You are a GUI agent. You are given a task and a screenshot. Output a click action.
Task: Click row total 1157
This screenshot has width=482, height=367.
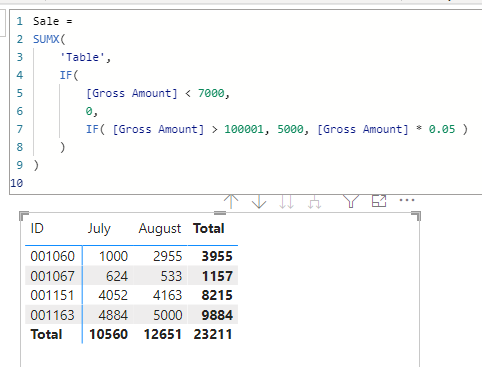point(218,276)
